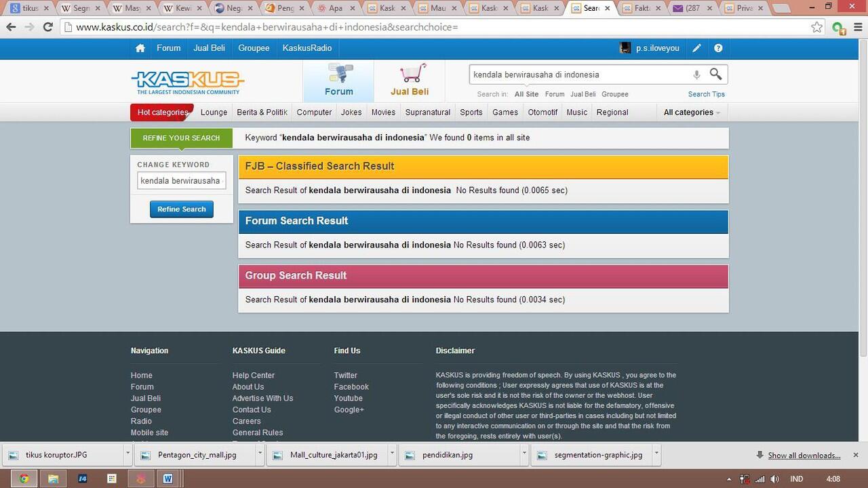
Task: Click browser back arrow
Action: pyautogui.click(x=11, y=27)
